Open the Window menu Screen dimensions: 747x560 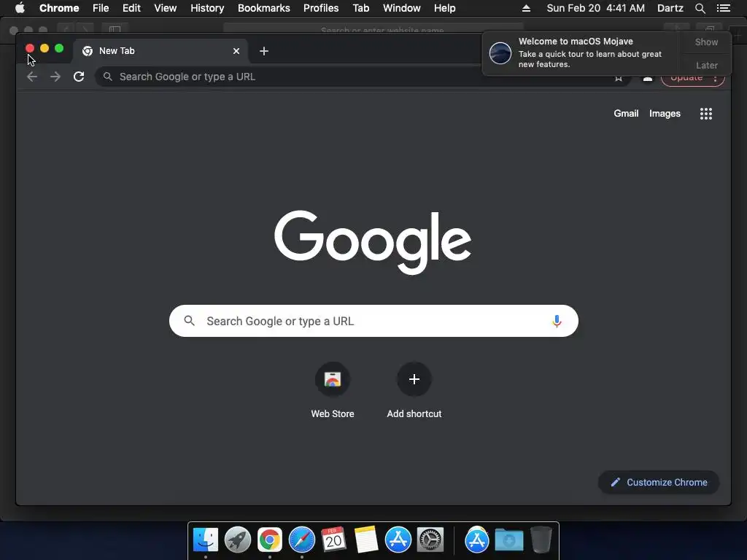click(x=402, y=8)
